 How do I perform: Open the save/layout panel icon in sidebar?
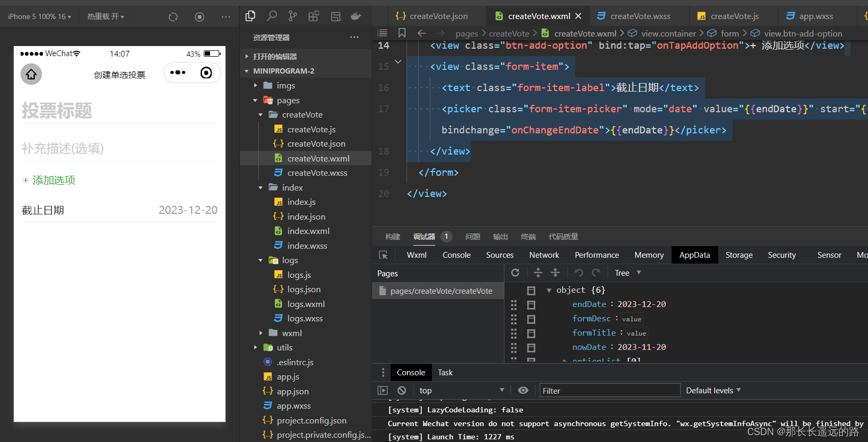coord(335,16)
